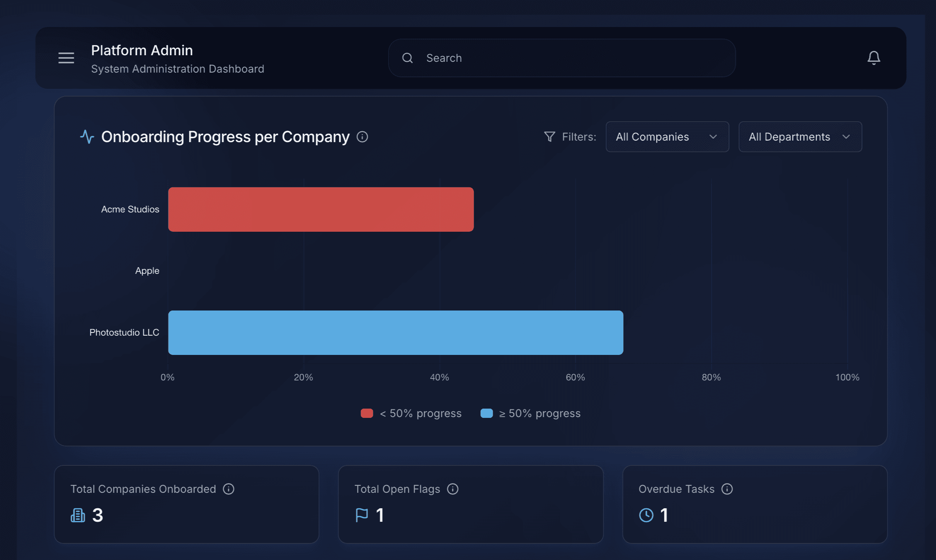The image size is (936, 560).
Task: Click the flag icon in Open Flags card
Action: 362,515
